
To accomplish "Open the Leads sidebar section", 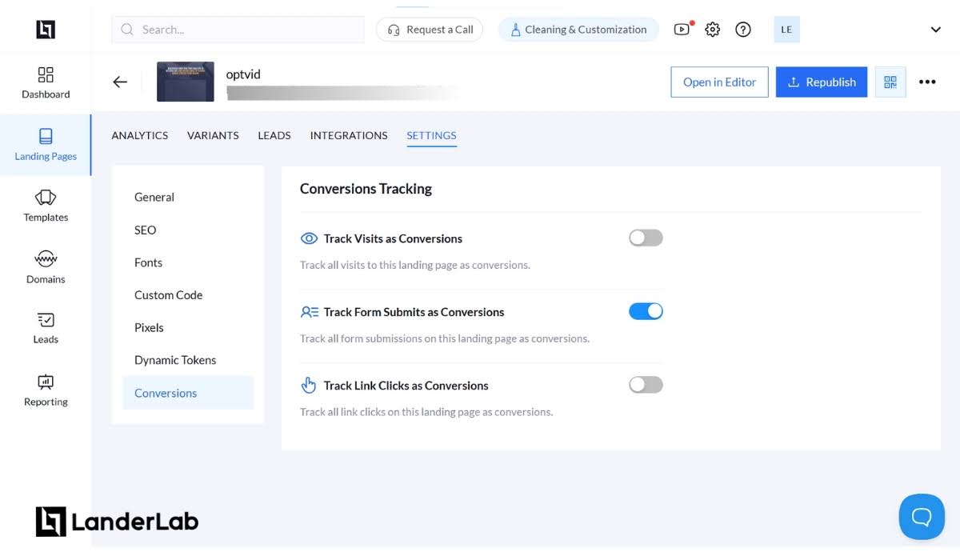I will click(46, 328).
